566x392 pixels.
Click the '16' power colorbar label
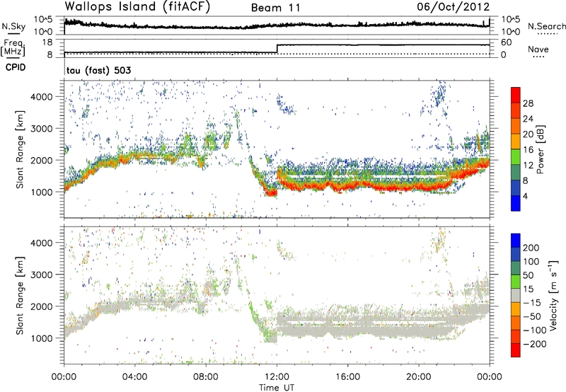coord(528,150)
